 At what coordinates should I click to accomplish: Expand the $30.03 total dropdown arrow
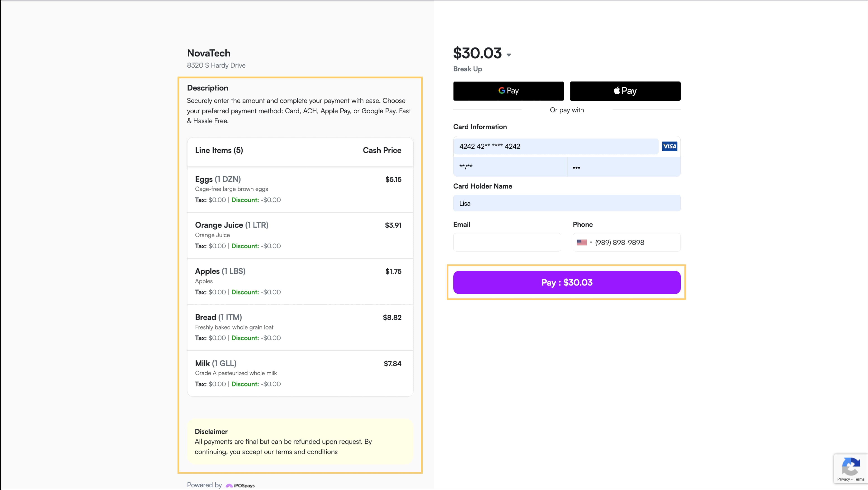tap(509, 55)
